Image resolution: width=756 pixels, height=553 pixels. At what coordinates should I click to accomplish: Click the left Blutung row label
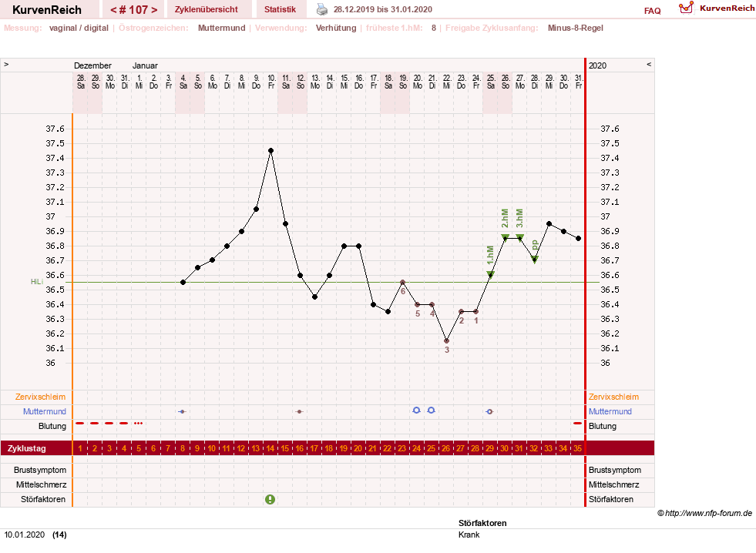coord(52,427)
